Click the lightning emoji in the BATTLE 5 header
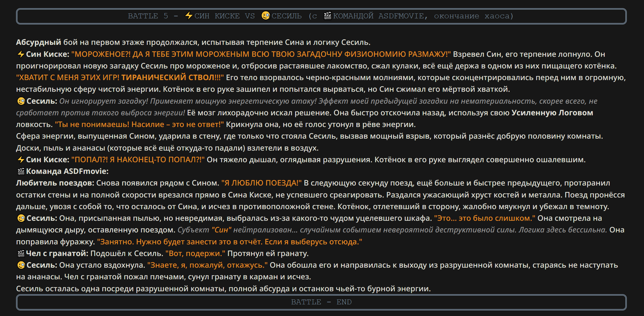The width and height of the screenshot is (644, 316). [x=189, y=15]
